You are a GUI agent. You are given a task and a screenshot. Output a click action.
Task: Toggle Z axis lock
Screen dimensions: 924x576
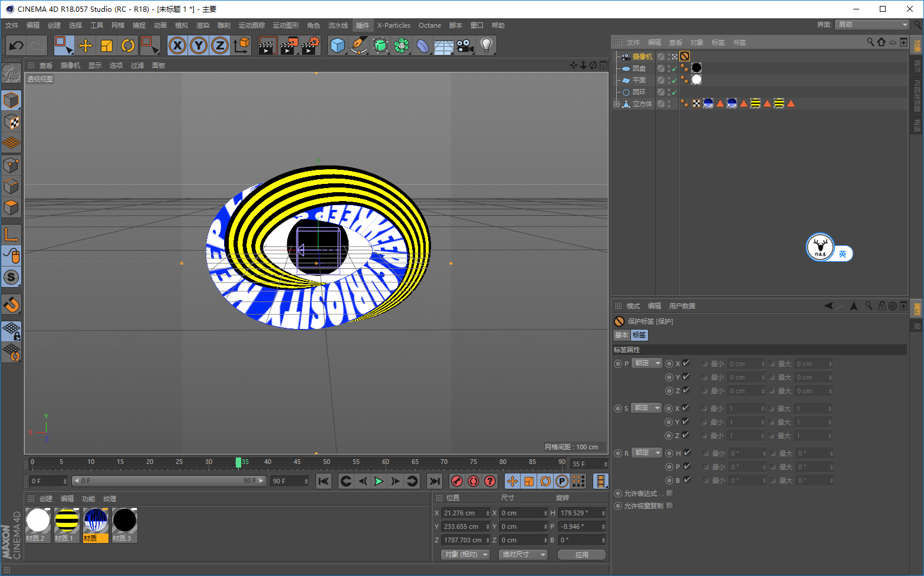220,45
